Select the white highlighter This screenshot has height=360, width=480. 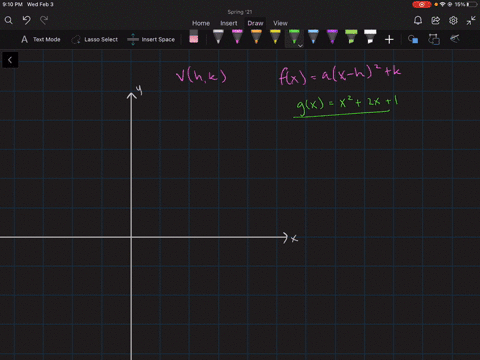pyautogui.click(x=370, y=37)
